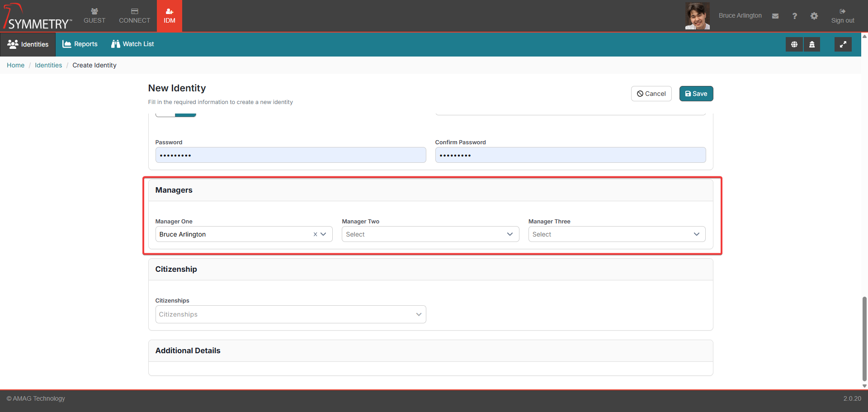Click the help question mark icon

[794, 16]
